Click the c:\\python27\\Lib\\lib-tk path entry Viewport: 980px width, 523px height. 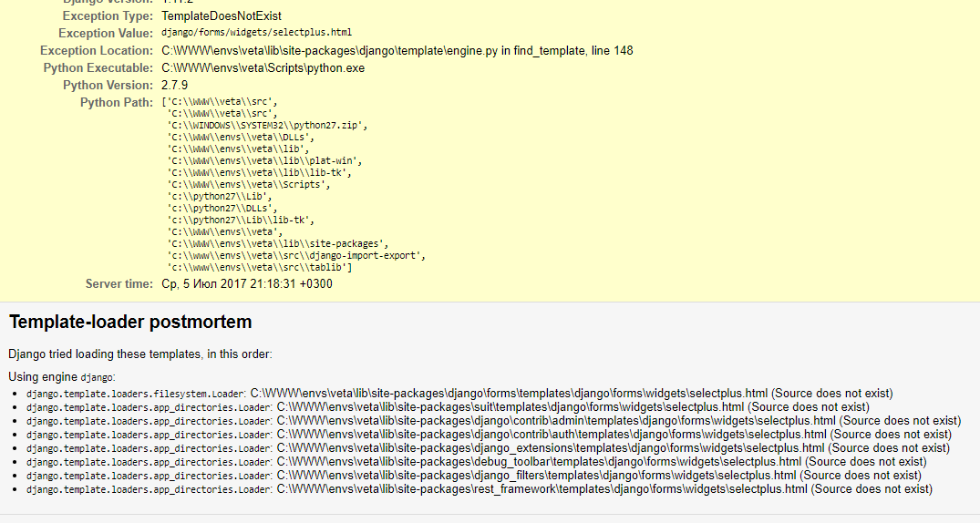(241, 220)
